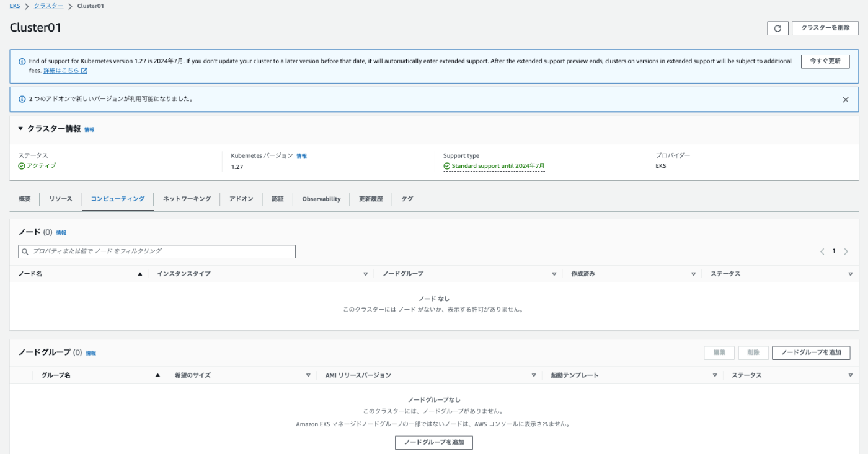Click the disabled 削除 button
Viewport: 868px width, 454px height.
(753, 352)
